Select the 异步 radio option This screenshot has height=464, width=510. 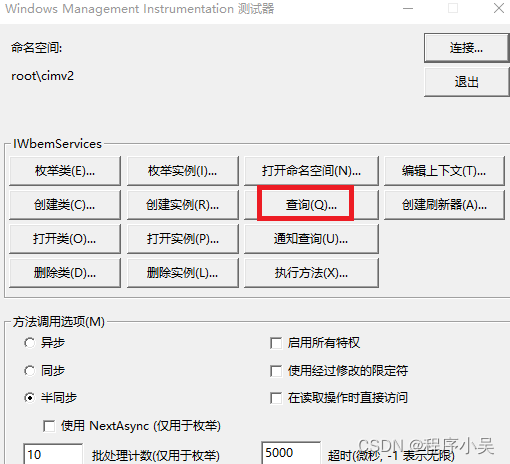[30, 343]
